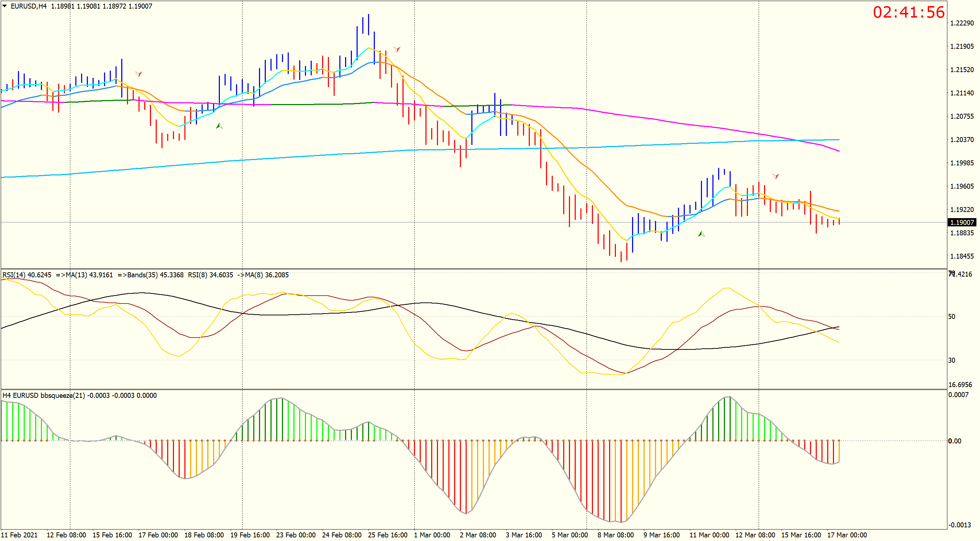Click the EURUSD,H4 chart title text
The width and height of the screenshot is (980, 541).
29,6
